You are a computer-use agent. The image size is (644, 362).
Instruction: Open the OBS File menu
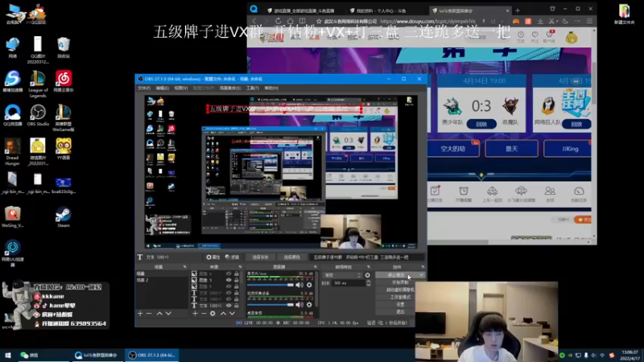pyautogui.click(x=144, y=88)
